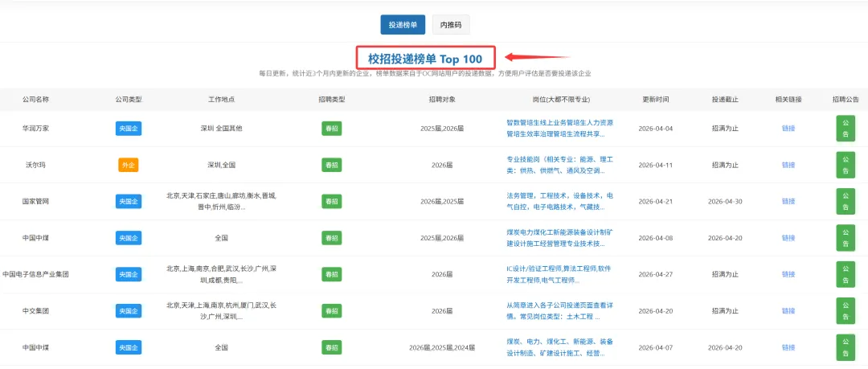This screenshot has height=369, width=868.
Task: Click 深圳 全国其他 location cell
Action: click(221, 129)
